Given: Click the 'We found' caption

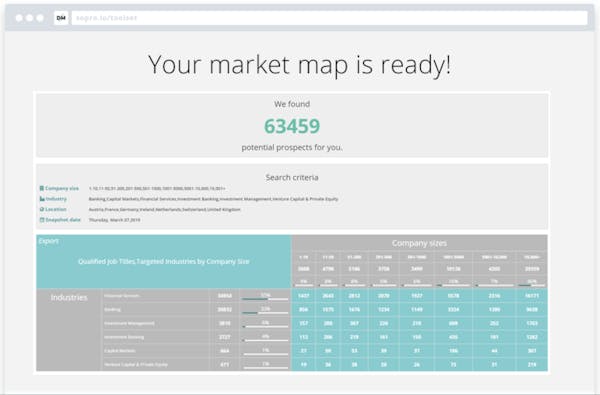Looking at the screenshot, I should 292,104.
